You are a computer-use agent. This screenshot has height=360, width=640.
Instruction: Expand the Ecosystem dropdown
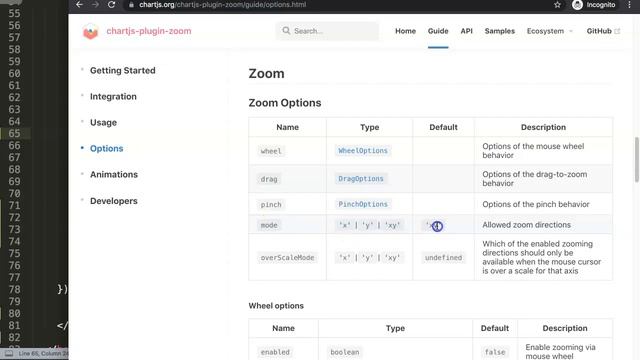coord(549,31)
